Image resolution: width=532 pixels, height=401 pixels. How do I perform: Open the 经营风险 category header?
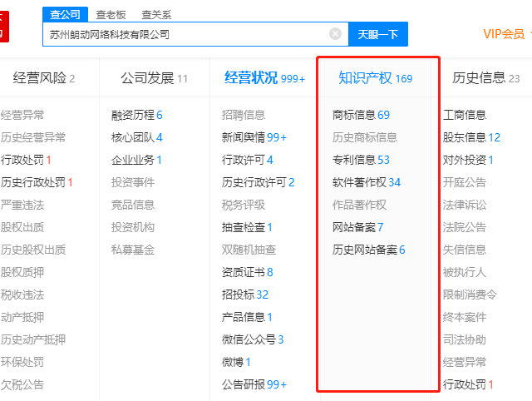tap(44, 78)
